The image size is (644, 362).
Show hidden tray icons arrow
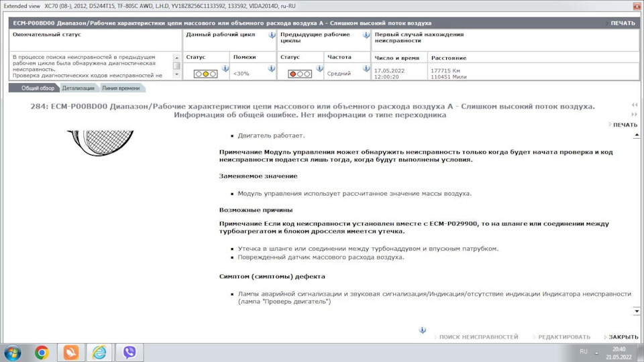(x=596, y=353)
